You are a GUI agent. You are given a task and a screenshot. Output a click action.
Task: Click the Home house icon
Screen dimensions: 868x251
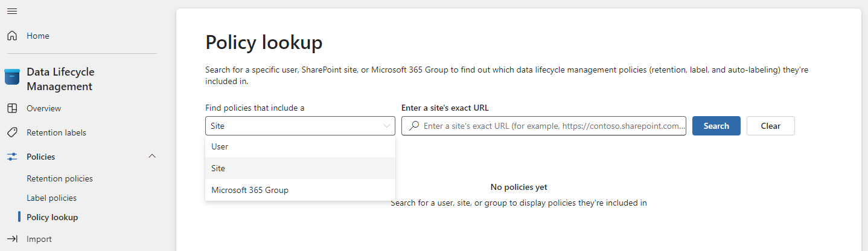[12, 36]
